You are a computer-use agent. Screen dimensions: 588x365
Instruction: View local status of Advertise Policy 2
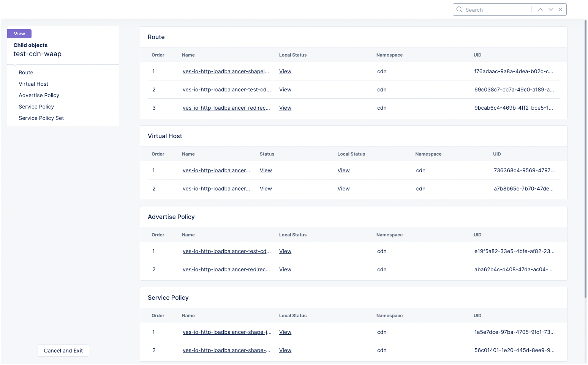point(285,269)
